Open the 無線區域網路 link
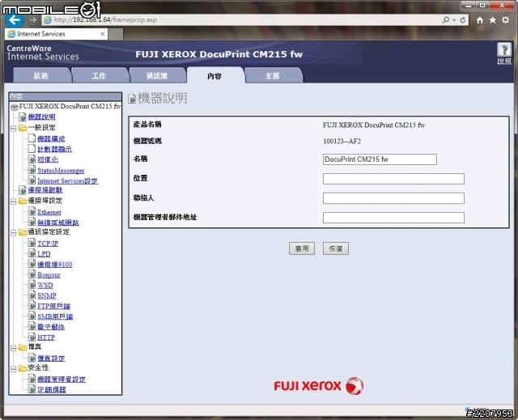The width and height of the screenshot is (518, 420). (57, 223)
